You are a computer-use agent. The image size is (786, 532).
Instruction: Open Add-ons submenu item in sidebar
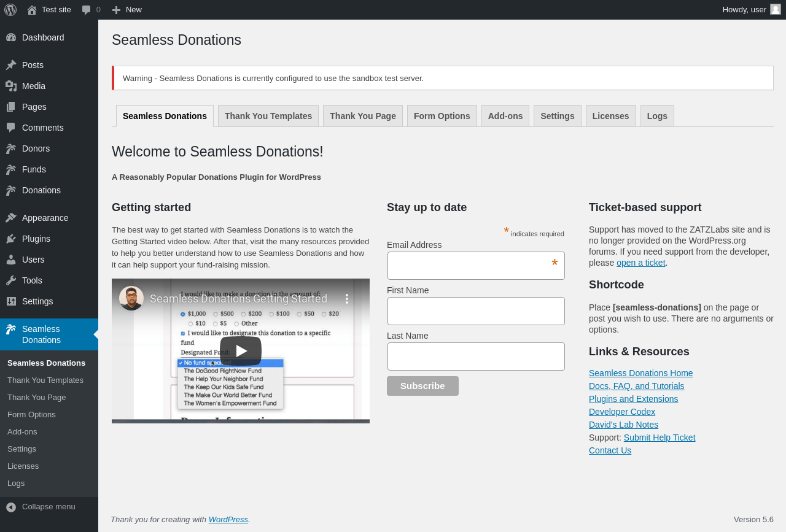[x=49, y=432]
